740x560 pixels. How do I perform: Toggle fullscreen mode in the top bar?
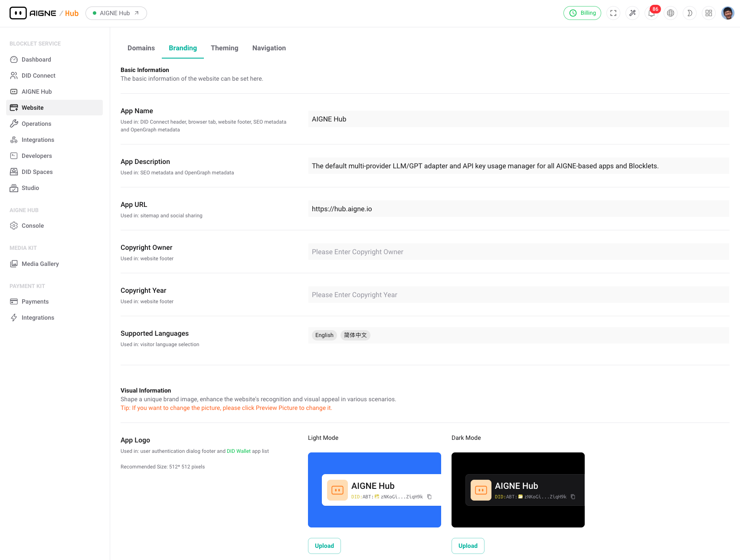pyautogui.click(x=613, y=13)
